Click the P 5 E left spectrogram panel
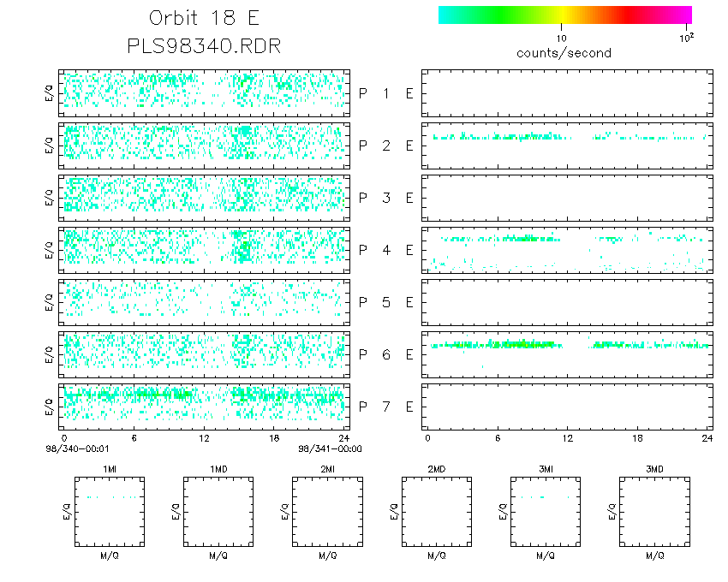Screen dimensions: 728x582 click(205, 303)
